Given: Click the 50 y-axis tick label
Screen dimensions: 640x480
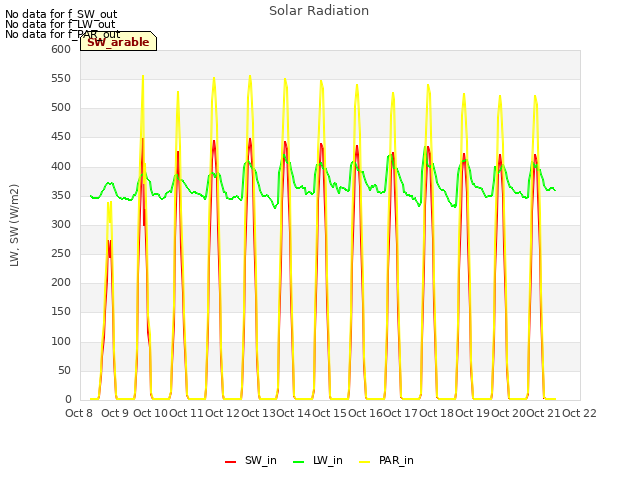Looking at the screenshot, I should pyautogui.click(x=64, y=371).
